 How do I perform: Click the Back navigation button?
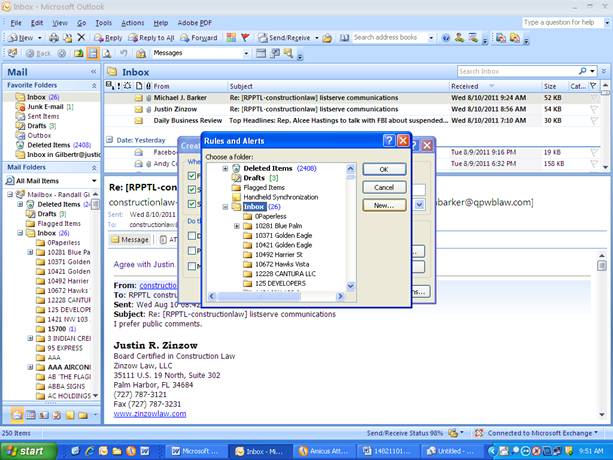(x=38, y=53)
